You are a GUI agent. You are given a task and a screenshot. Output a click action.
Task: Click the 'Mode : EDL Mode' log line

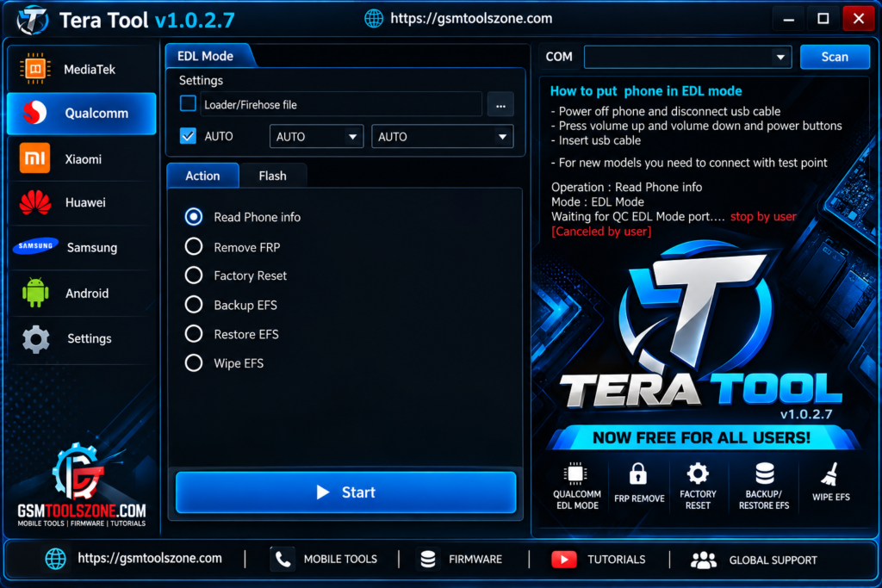tap(598, 201)
